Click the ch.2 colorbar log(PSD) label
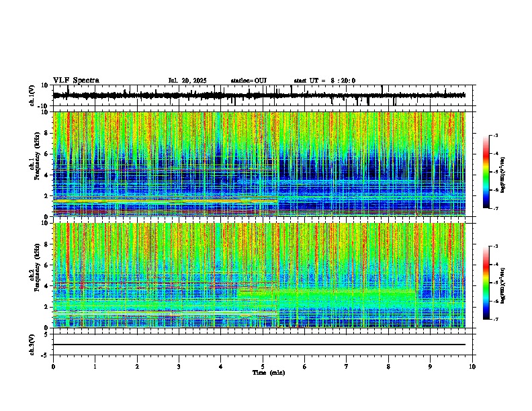Screen dimensions: 532x411 pyautogui.click(x=503, y=285)
